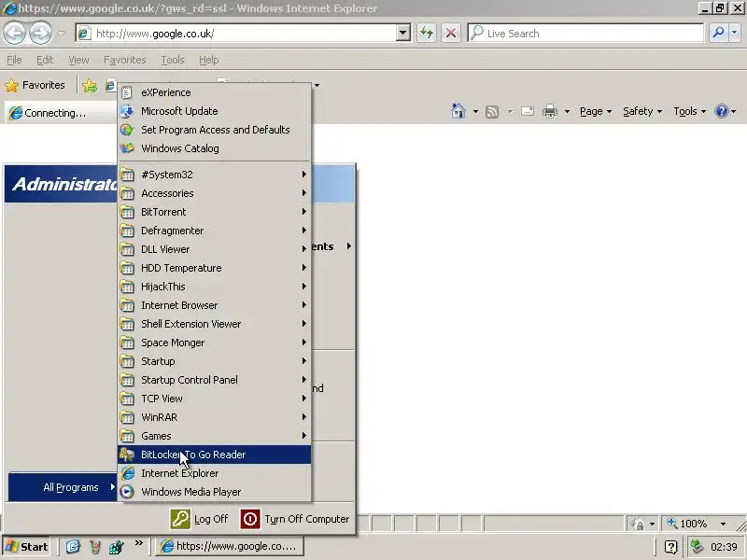Open the search provider dropdown arrow
The image size is (747, 560).
point(734,33)
